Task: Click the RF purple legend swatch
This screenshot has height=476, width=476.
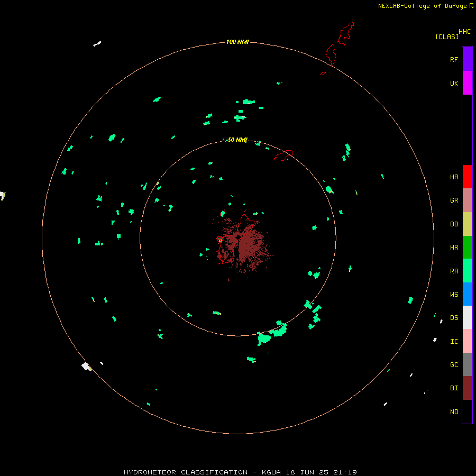Action: click(x=467, y=59)
